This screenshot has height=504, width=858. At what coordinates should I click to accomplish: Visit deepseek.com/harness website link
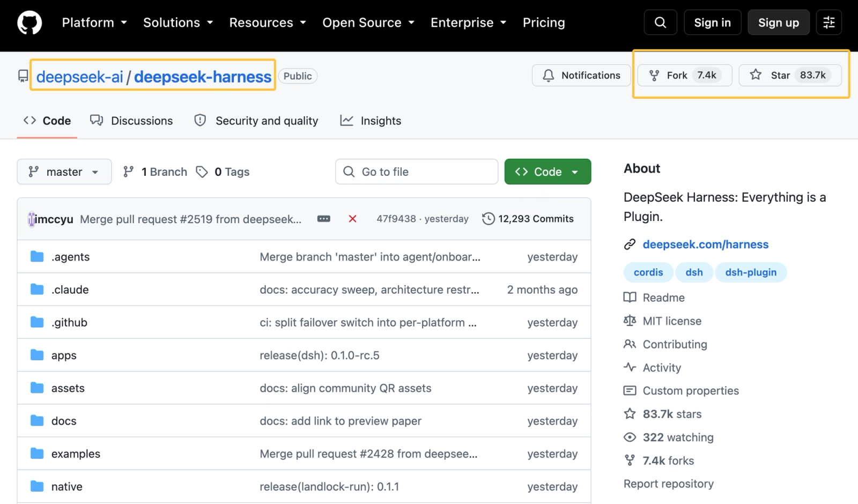(x=706, y=244)
